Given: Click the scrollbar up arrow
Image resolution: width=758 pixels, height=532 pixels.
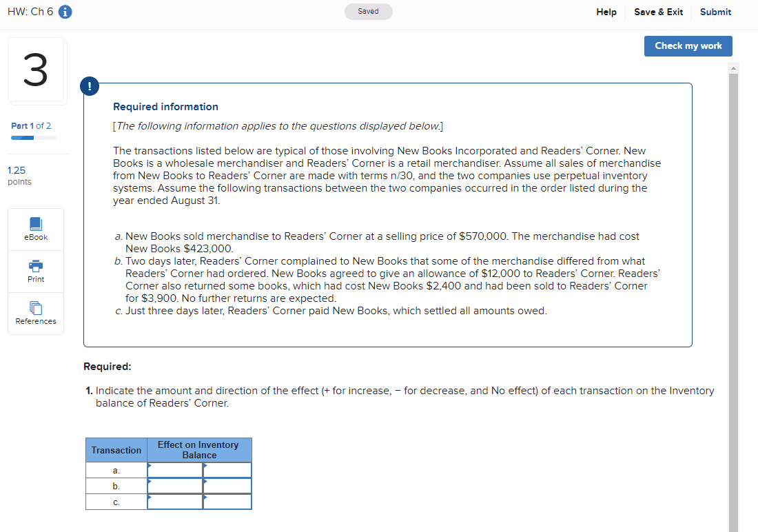Looking at the screenshot, I should pyautogui.click(x=733, y=68).
